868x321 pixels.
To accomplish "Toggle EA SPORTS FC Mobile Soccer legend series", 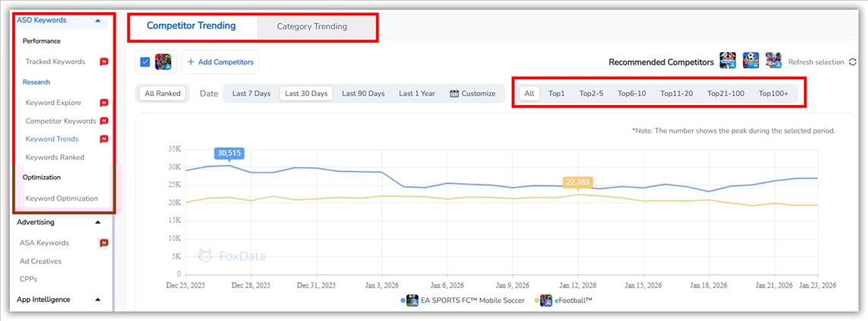I will pyautogui.click(x=464, y=300).
